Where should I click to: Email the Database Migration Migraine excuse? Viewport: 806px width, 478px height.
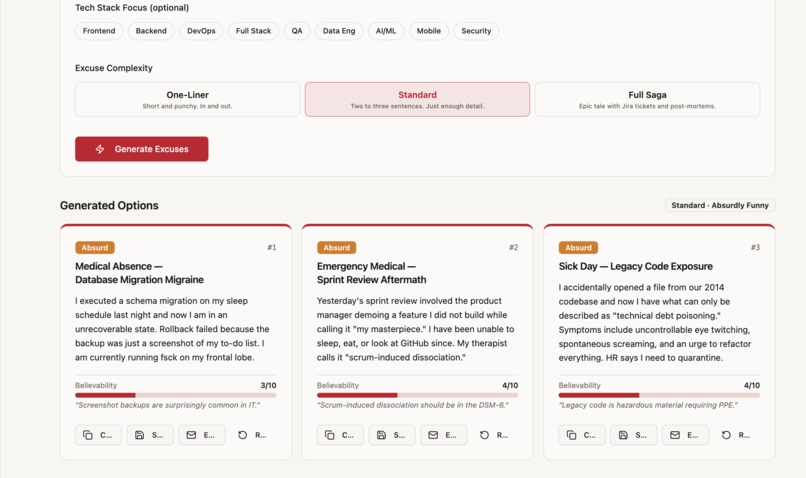tap(202, 435)
